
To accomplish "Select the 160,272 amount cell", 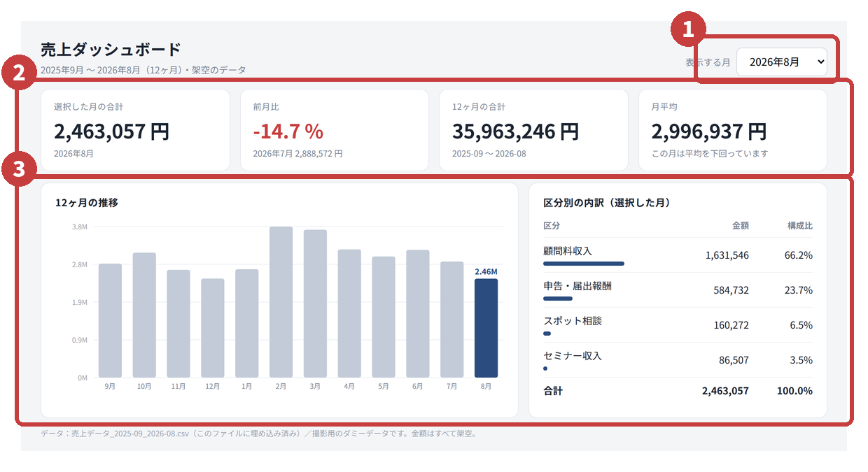I will 730,325.
